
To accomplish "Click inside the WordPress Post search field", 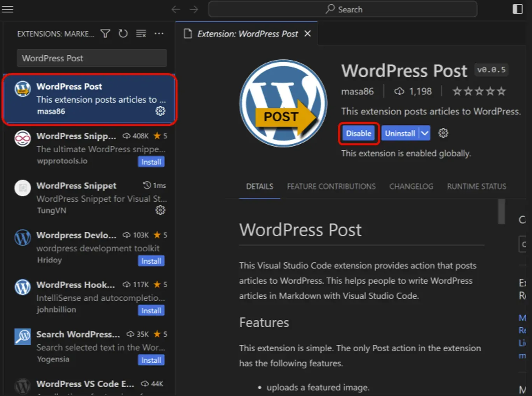I will click(91, 58).
